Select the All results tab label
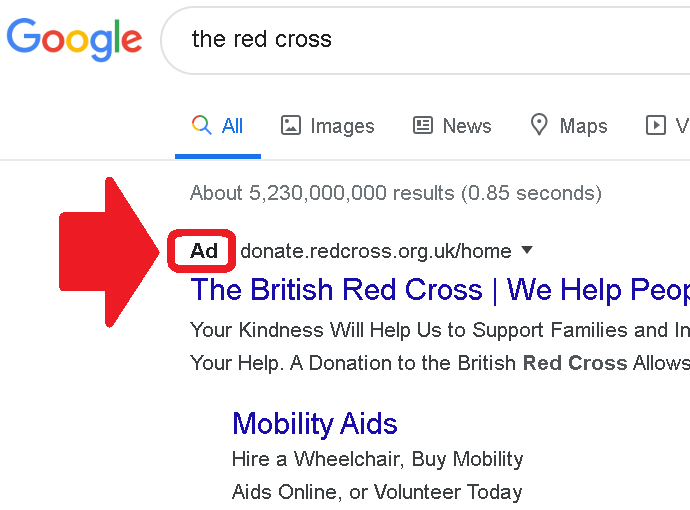 232,126
